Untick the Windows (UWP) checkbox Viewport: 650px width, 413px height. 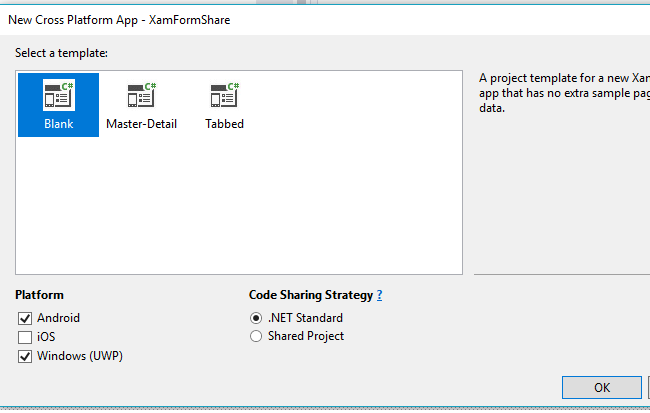pos(25,356)
